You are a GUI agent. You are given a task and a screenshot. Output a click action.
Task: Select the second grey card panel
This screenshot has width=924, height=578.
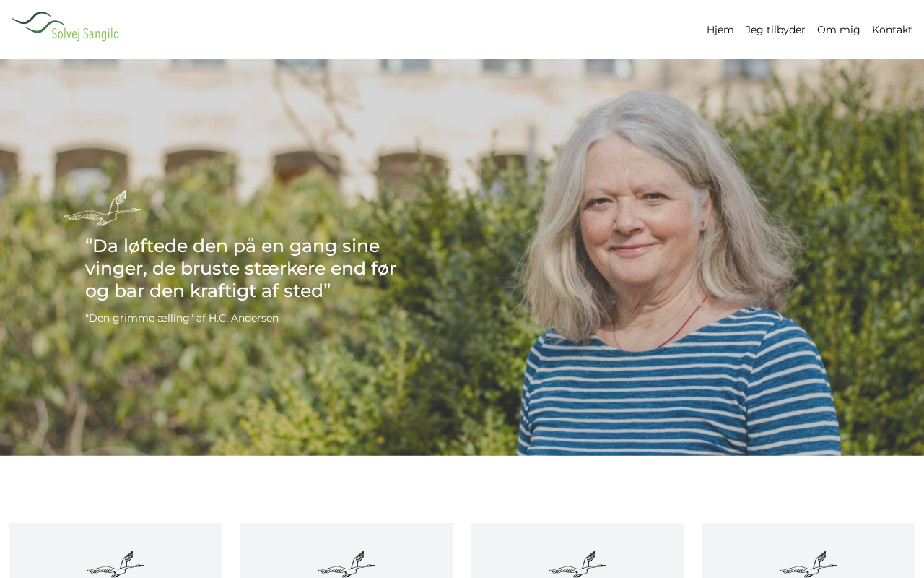pyautogui.click(x=346, y=551)
